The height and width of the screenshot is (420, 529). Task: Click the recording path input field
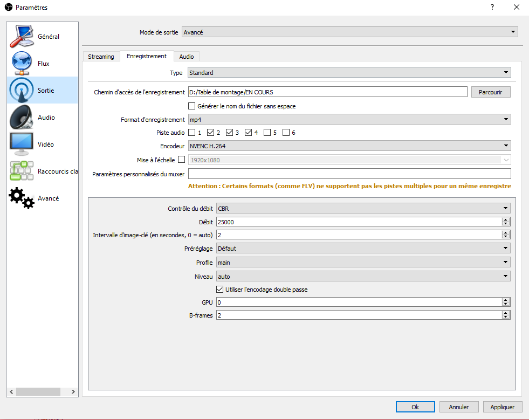coord(327,92)
